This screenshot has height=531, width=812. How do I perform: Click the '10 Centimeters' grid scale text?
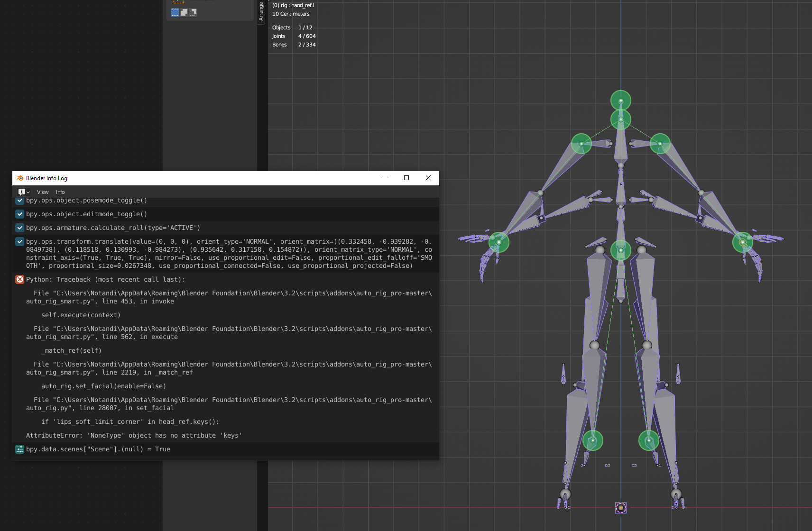[x=291, y=14]
